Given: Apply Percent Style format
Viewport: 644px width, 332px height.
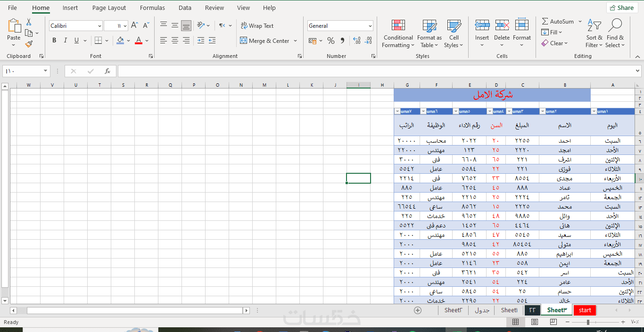Looking at the screenshot, I should (331, 41).
